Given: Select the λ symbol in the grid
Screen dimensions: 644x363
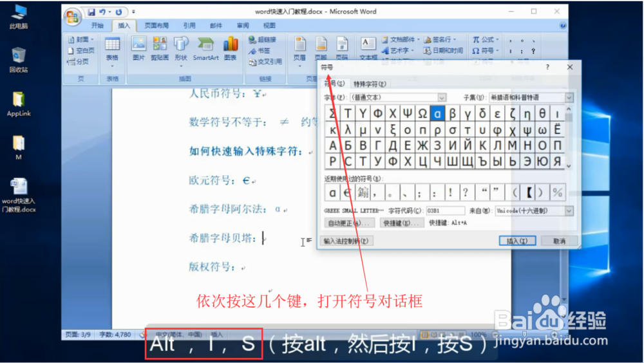Looking at the screenshot, I should pos(348,130).
